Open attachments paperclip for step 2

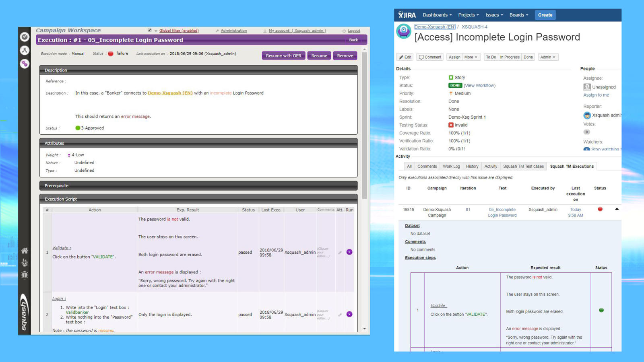[x=340, y=315]
